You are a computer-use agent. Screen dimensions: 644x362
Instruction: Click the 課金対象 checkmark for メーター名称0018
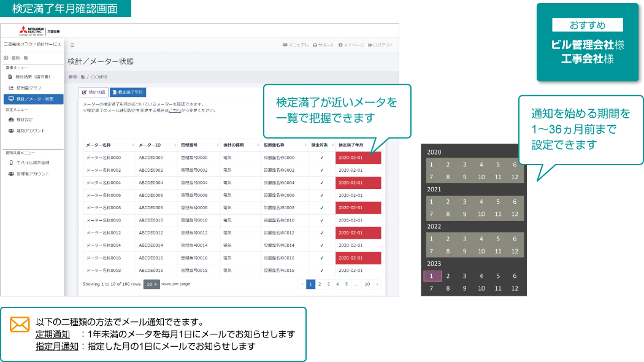click(321, 271)
